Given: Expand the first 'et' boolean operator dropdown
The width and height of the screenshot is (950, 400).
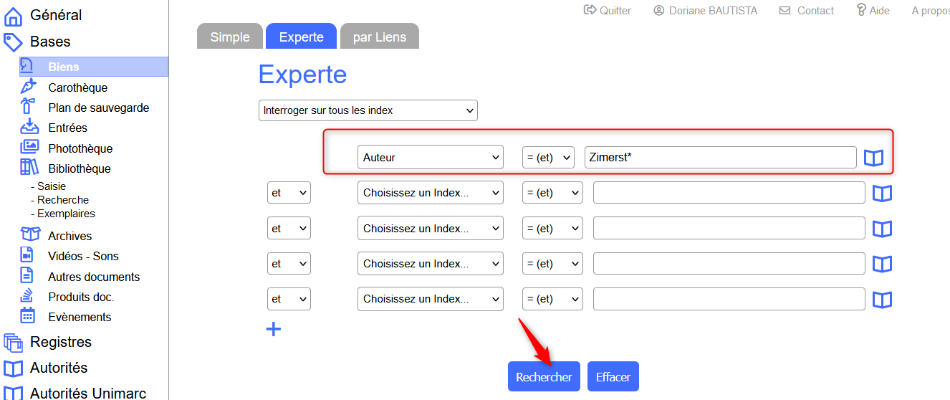Looking at the screenshot, I should 288,193.
